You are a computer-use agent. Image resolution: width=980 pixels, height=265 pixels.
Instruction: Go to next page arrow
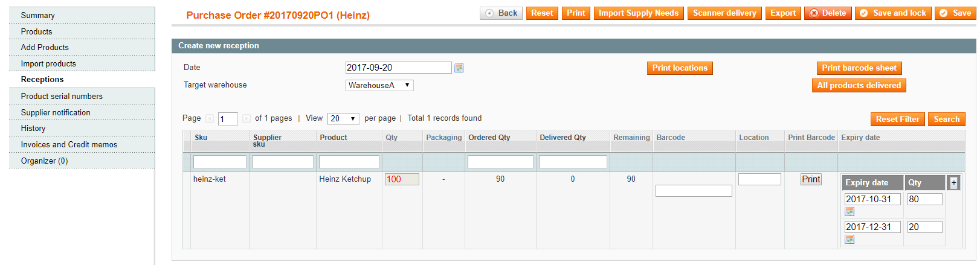[x=247, y=119]
